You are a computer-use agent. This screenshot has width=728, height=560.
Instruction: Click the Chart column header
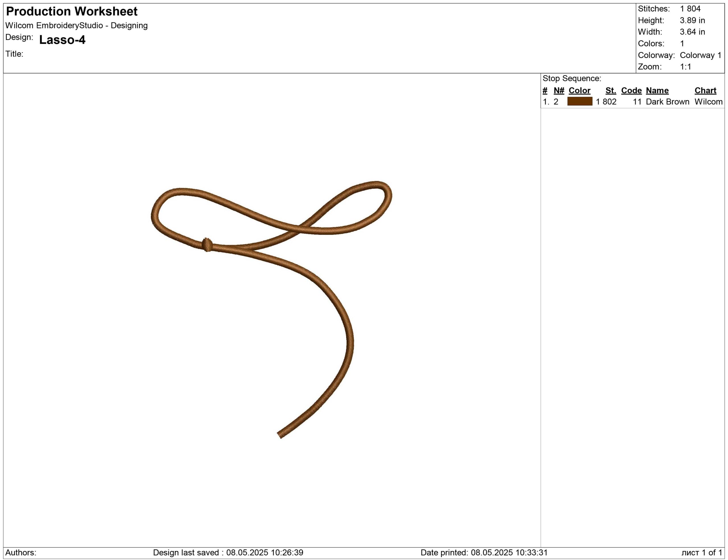coord(705,91)
